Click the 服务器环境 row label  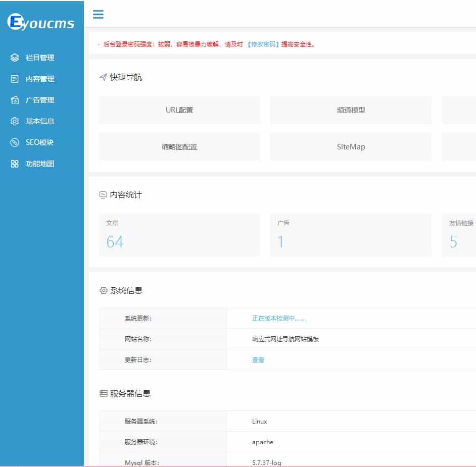tap(141, 442)
